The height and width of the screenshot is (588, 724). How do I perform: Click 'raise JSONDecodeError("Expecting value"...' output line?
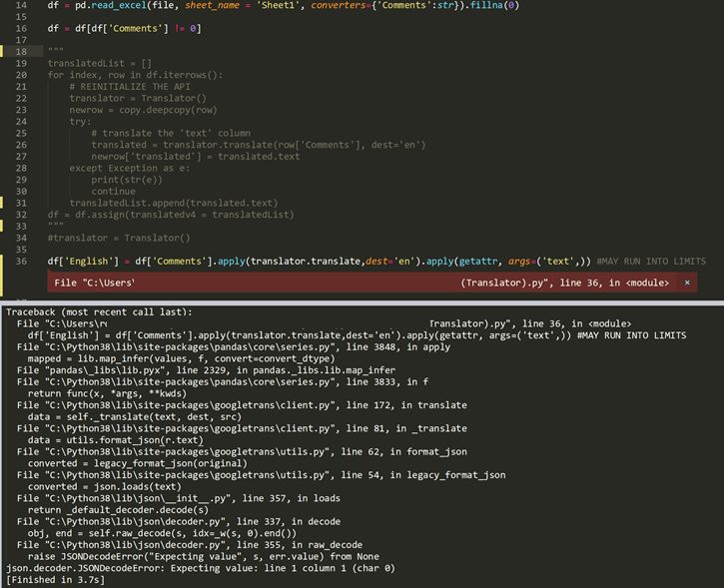203,557
